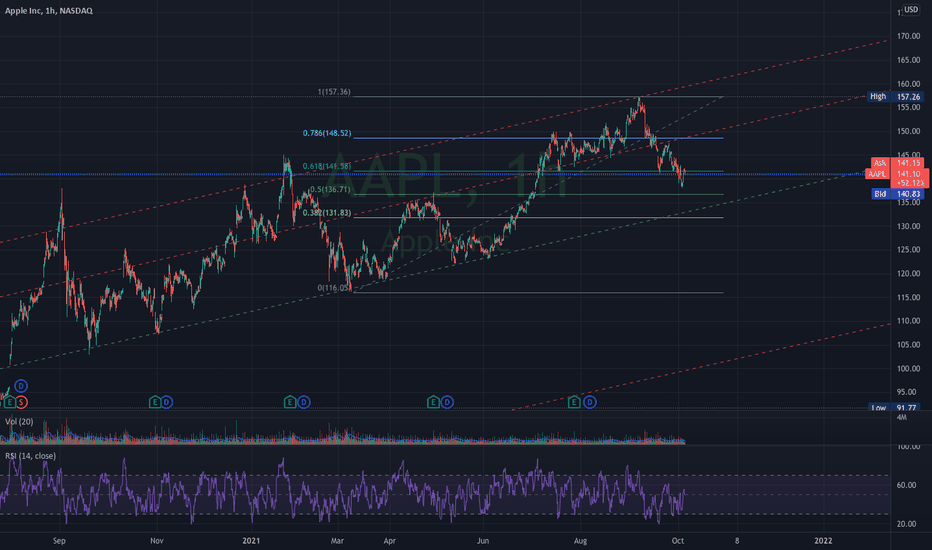The image size is (932, 550).
Task: Click the E earnings marker between Apr and Jun
Action: 433,403
